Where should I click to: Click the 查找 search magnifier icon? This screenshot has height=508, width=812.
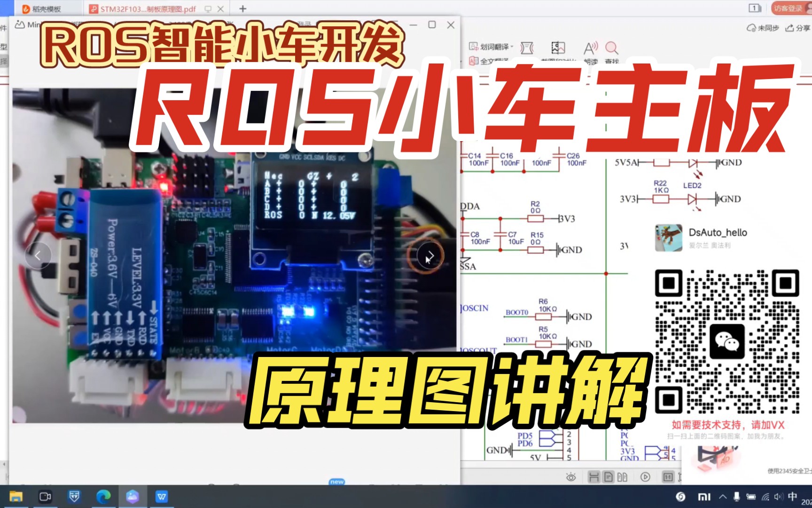(x=611, y=48)
